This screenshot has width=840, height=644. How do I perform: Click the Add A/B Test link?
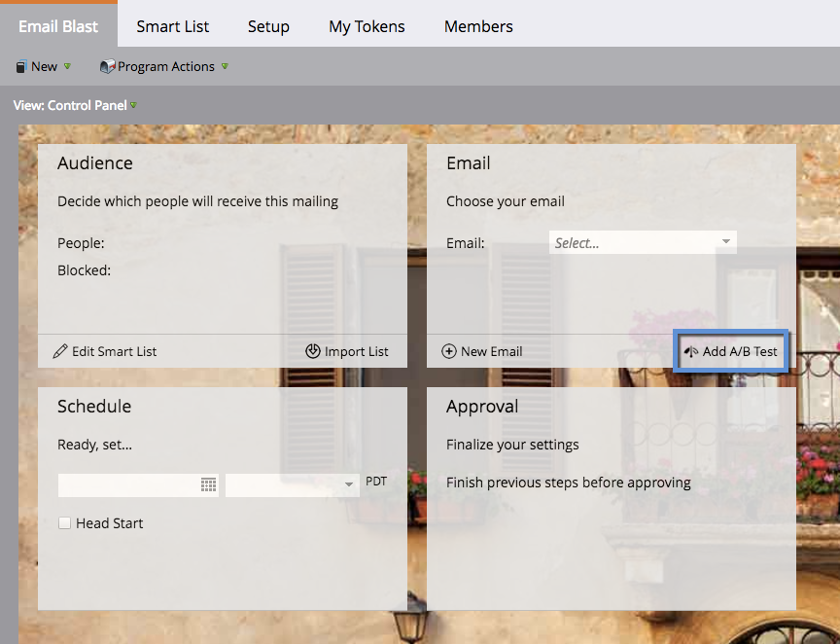pyautogui.click(x=740, y=351)
